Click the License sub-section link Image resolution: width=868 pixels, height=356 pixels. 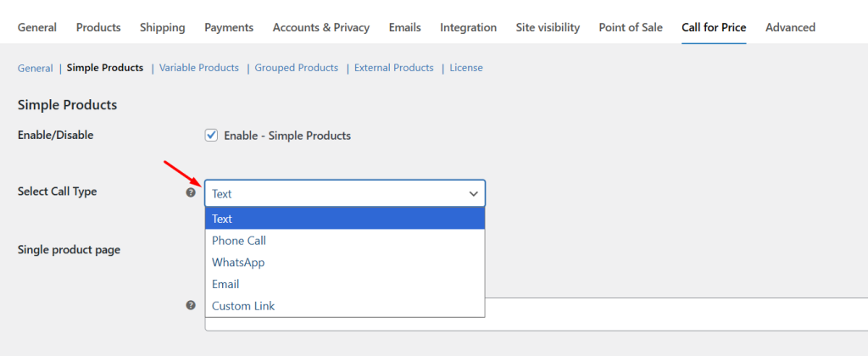pyautogui.click(x=466, y=68)
